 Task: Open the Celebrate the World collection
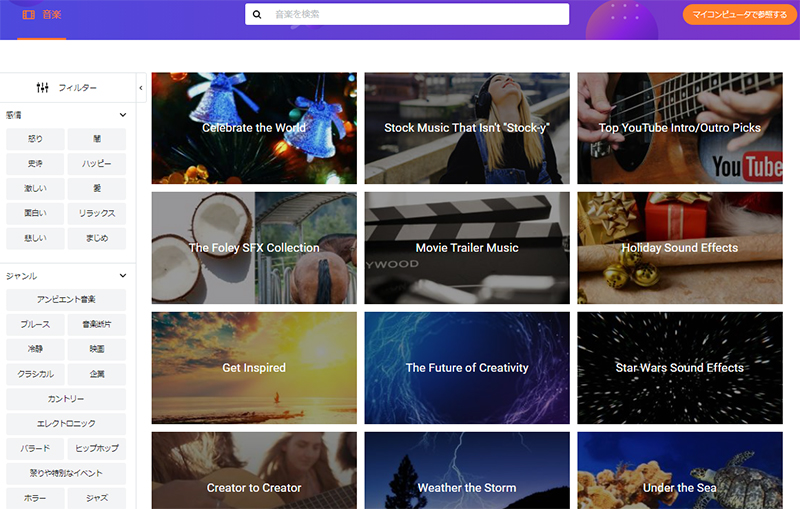(254, 128)
